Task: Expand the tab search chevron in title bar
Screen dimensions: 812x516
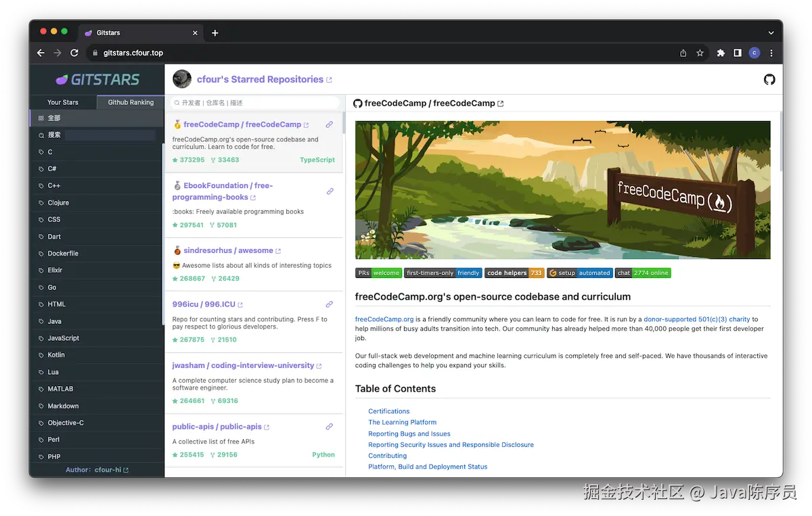Action: click(771, 32)
